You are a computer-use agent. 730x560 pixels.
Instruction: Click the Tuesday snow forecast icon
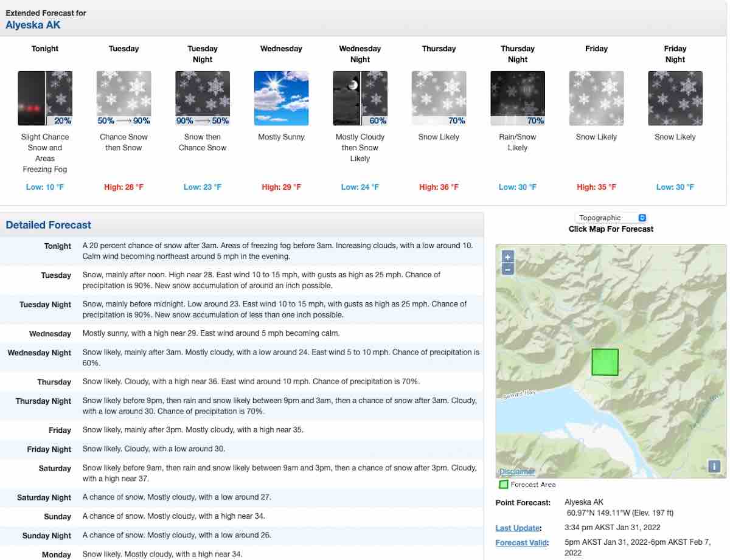pos(124,99)
